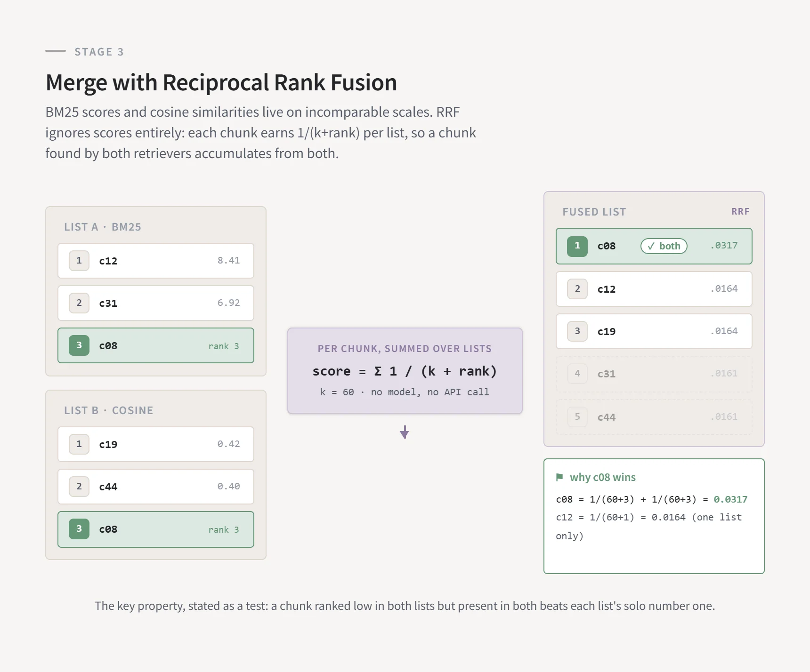The height and width of the screenshot is (672, 810).
Task: Click the down arrow below the formula card
Action: pos(405,432)
